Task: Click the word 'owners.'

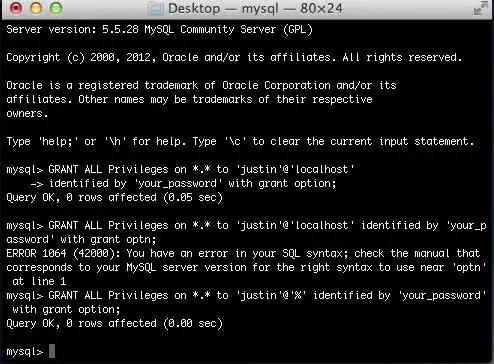Action: click(27, 114)
